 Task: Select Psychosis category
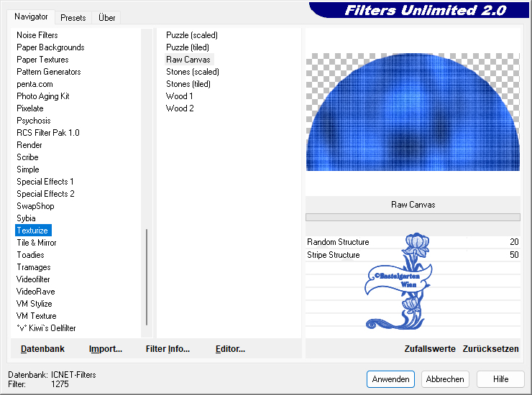(x=34, y=121)
